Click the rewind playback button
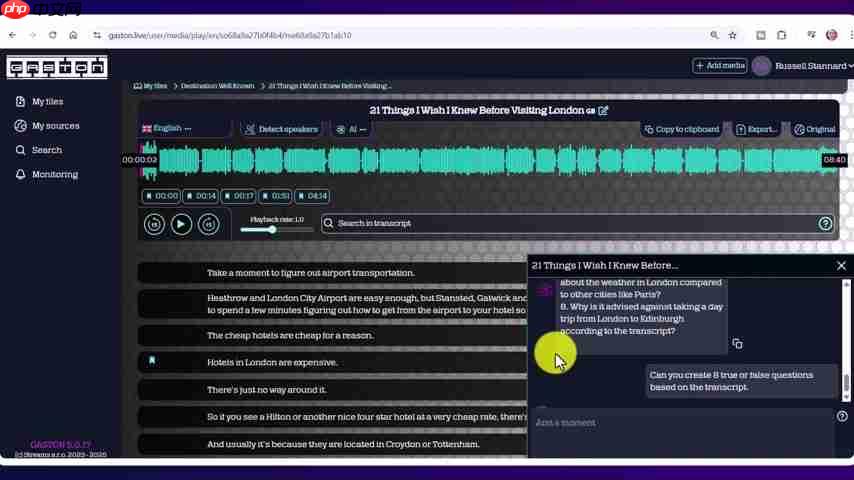This screenshot has height=480, width=854. tap(154, 224)
